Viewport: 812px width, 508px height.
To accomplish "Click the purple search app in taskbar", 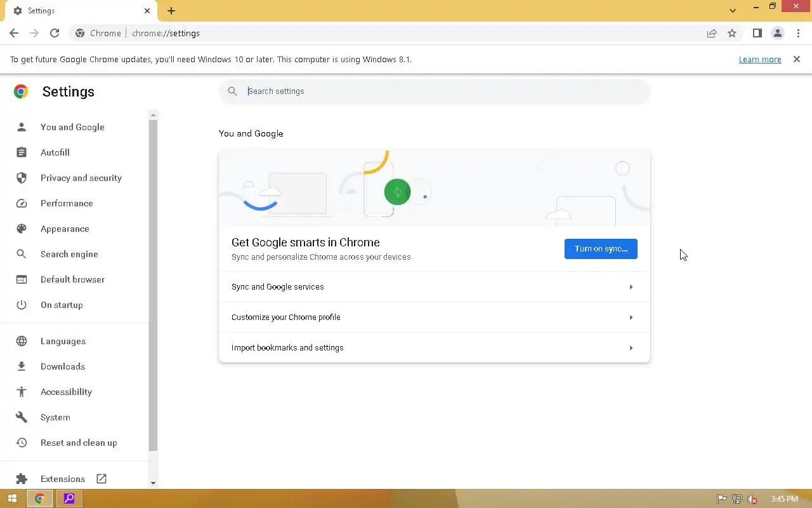I will point(69,499).
